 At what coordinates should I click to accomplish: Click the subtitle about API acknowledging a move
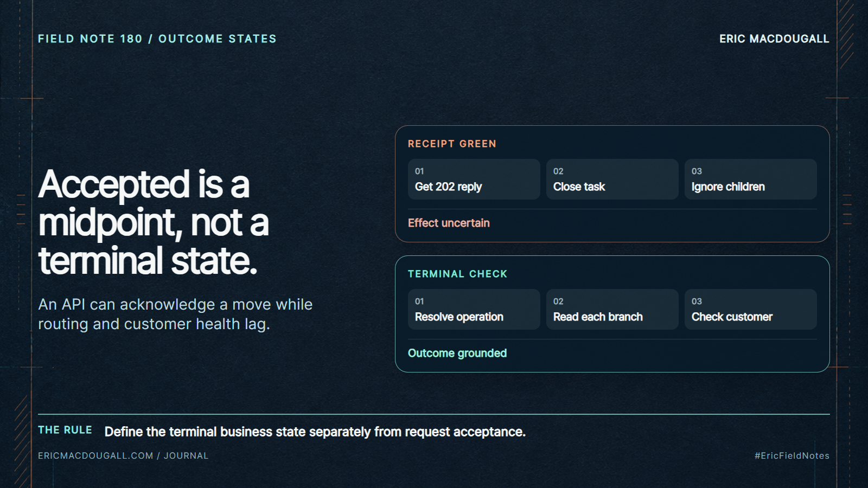175,314
